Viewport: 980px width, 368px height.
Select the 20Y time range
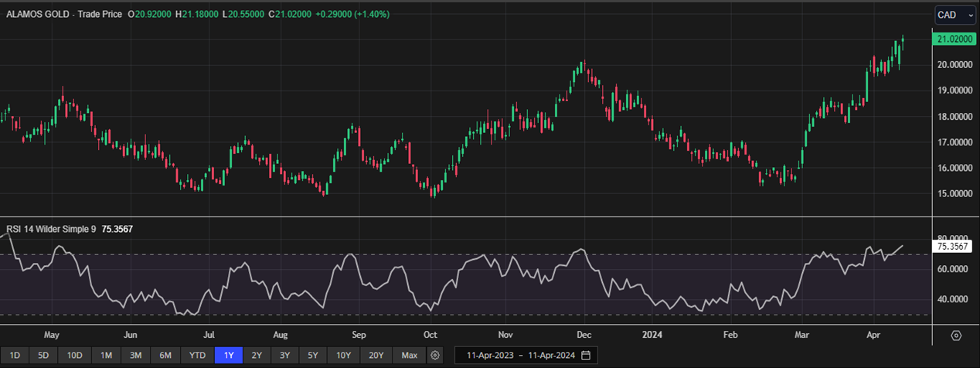376,355
